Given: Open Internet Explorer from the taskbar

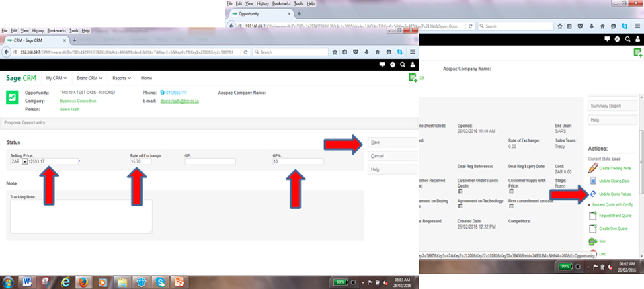Looking at the screenshot, I should click(65, 282).
